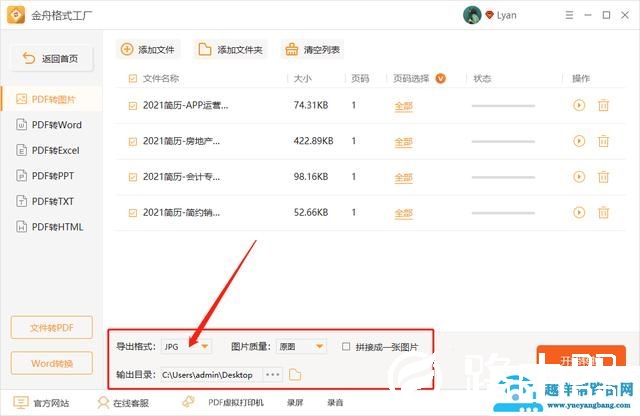Screen dimensions: 640x416
Task: Click progress bar of 422.89KB file
Action: tap(503, 142)
